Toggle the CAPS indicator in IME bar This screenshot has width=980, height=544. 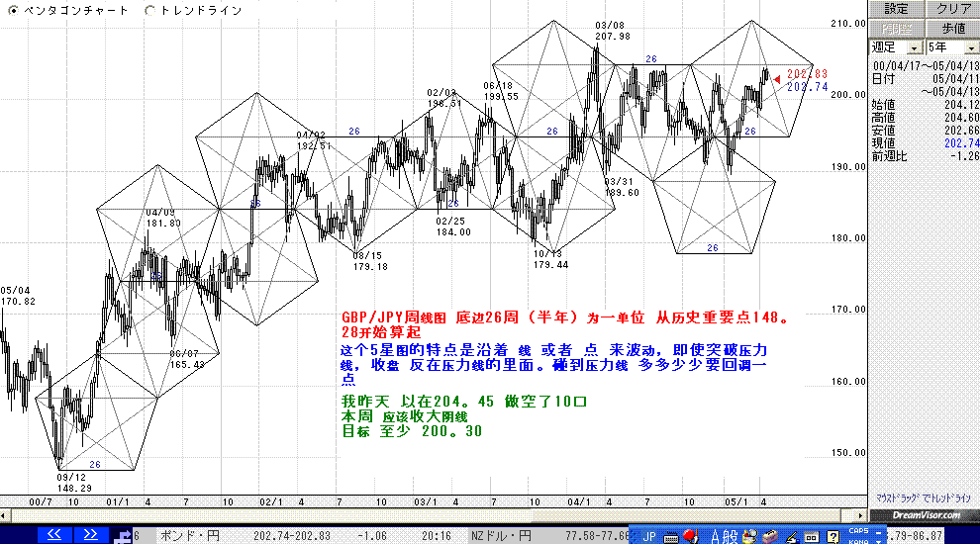point(858,531)
